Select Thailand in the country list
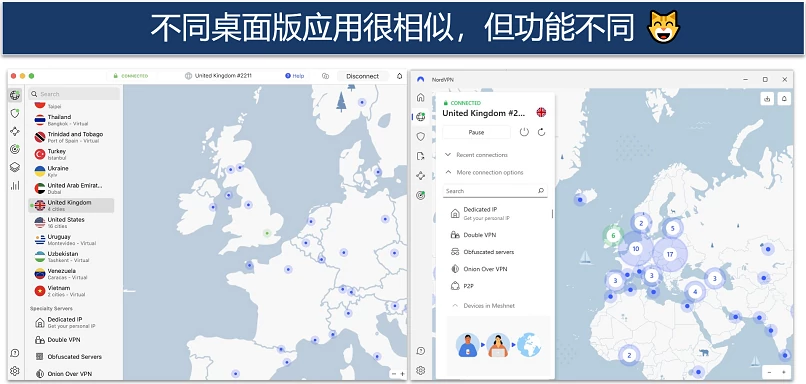Image resolution: width=806 pixels, height=384 pixels. 71,120
